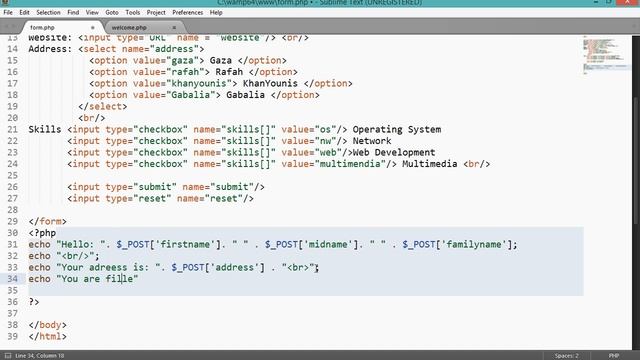Click the <?php opening tag
Screen dimensions: 640x360
coord(42,233)
